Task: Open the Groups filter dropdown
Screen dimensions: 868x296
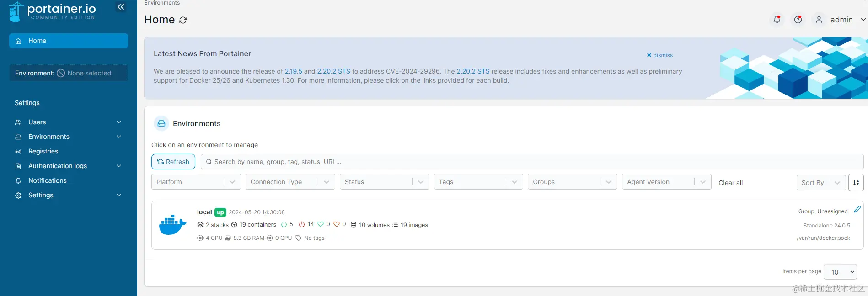Action: 573,182
